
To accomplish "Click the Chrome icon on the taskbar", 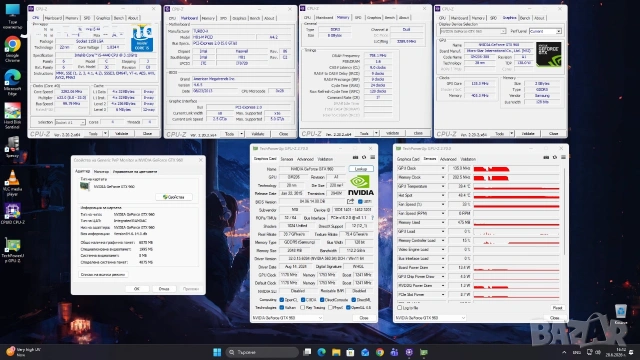I will pyautogui.click(x=380, y=352).
